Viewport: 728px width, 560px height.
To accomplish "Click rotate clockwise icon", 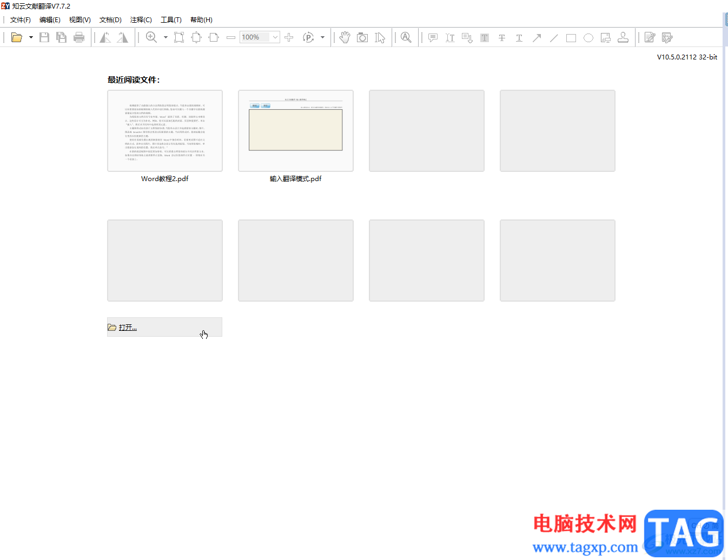I will (123, 37).
